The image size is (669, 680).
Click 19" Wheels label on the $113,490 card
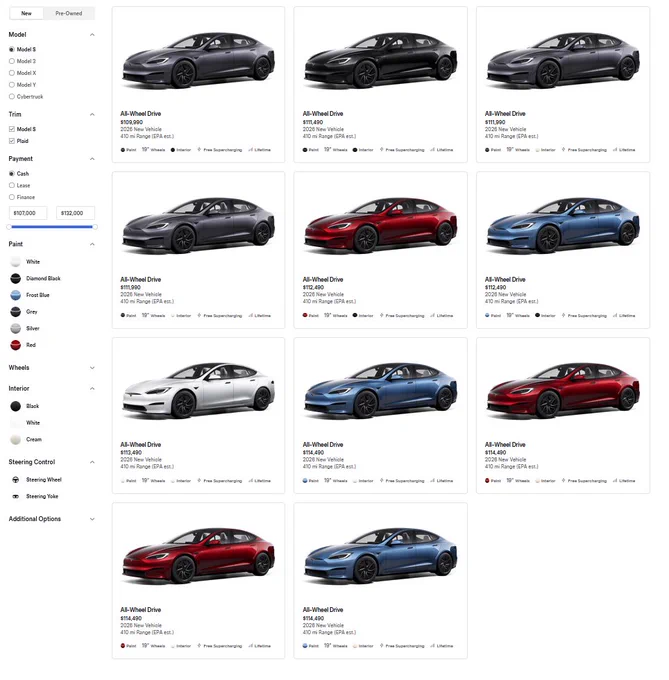pyautogui.click(x=153, y=481)
